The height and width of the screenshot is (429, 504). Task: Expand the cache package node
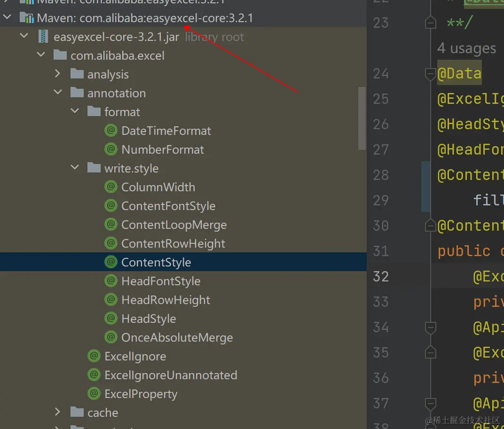58,413
